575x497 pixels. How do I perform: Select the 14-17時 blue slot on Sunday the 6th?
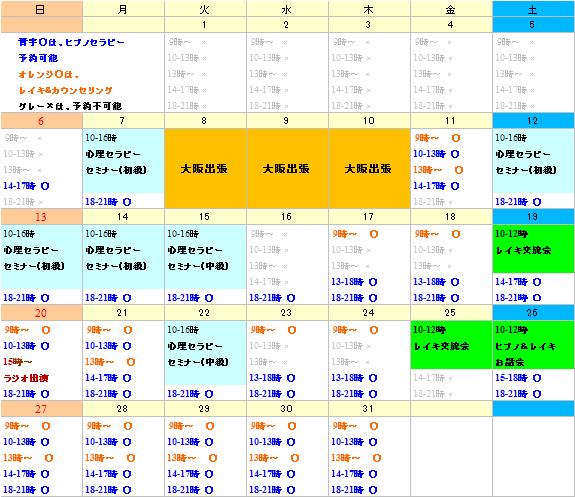(x=26, y=186)
